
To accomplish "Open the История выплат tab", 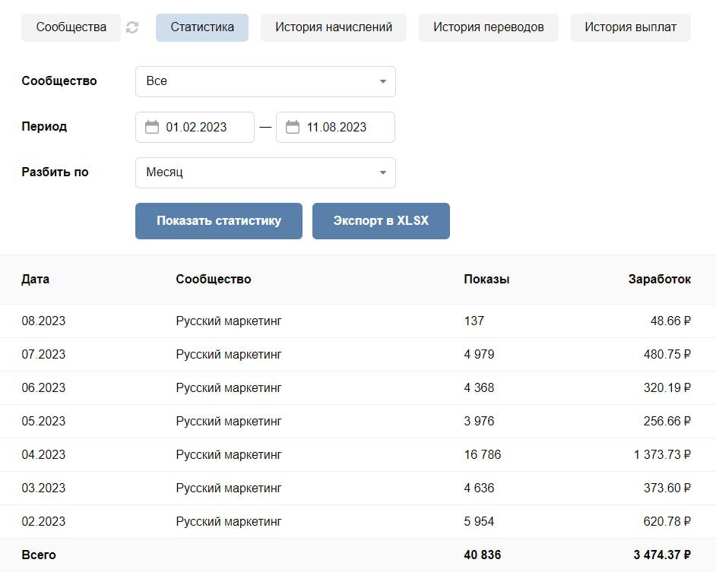I will 631,27.
